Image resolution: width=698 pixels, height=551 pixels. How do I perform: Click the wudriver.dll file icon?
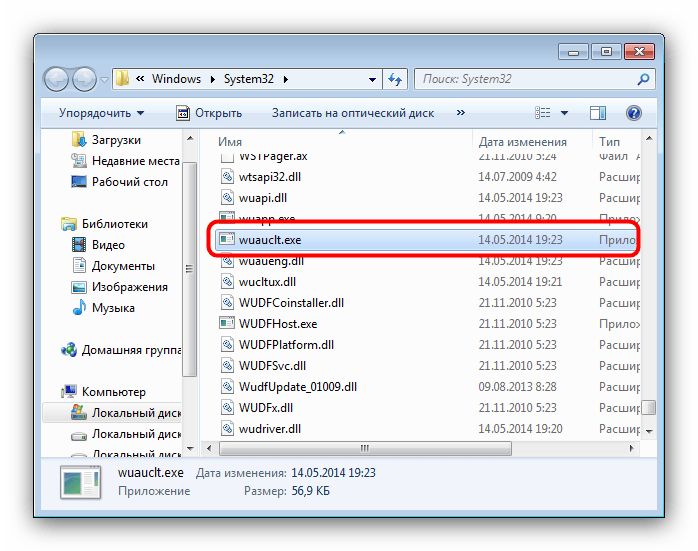(x=227, y=429)
